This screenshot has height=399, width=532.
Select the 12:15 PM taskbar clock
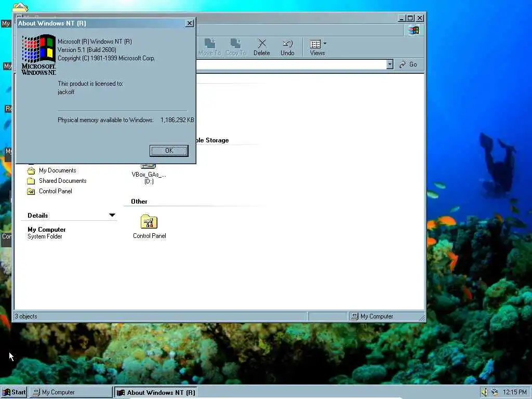click(514, 392)
